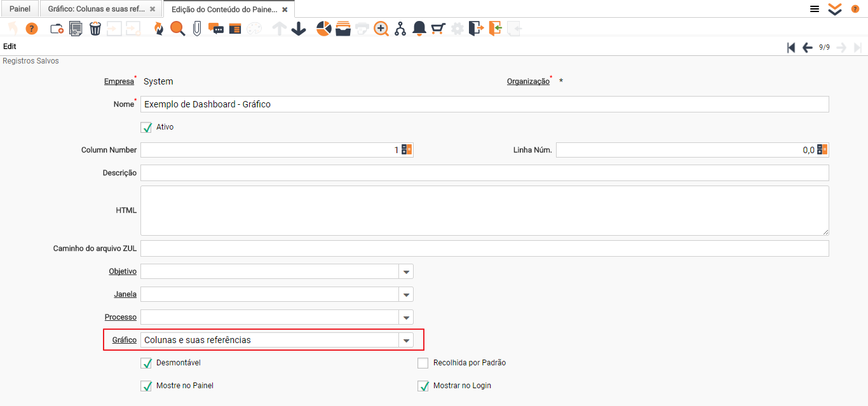
Task: Click the Workflow nodes icon
Action: coord(400,29)
